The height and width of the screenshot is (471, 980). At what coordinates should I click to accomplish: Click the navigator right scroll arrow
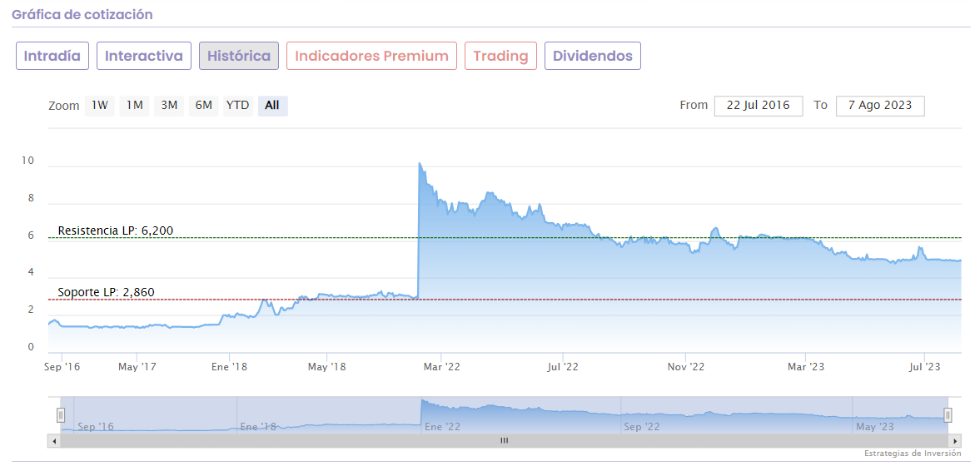955,441
